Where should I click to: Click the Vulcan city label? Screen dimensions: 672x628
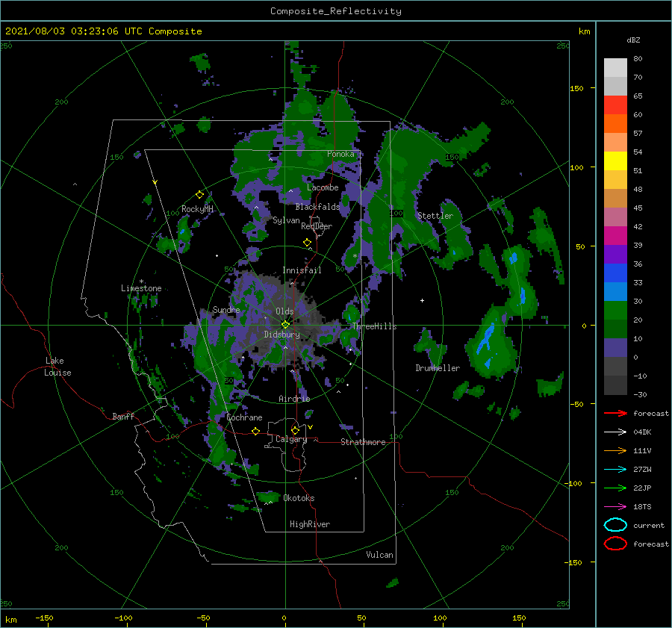click(x=379, y=555)
